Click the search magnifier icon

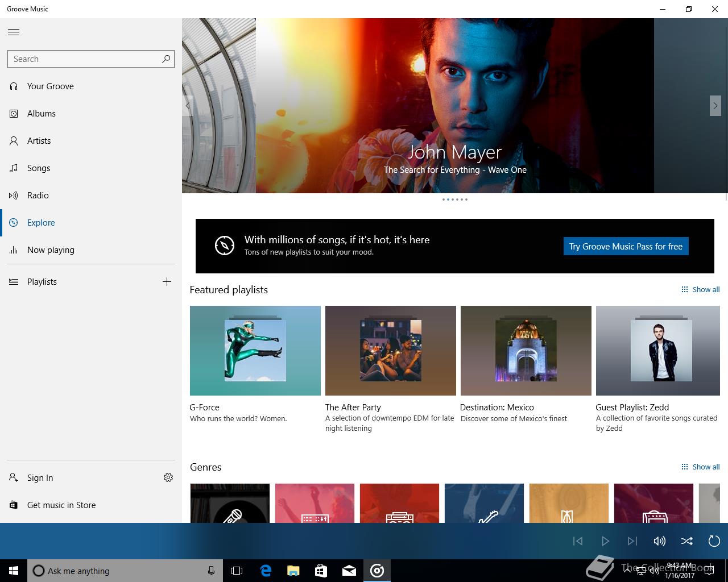pos(166,59)
